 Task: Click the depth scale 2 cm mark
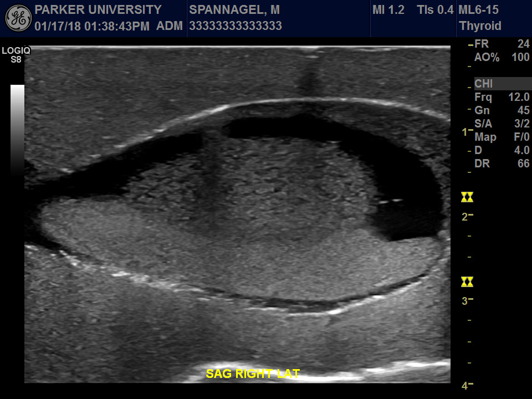click(x=468, y=217)
